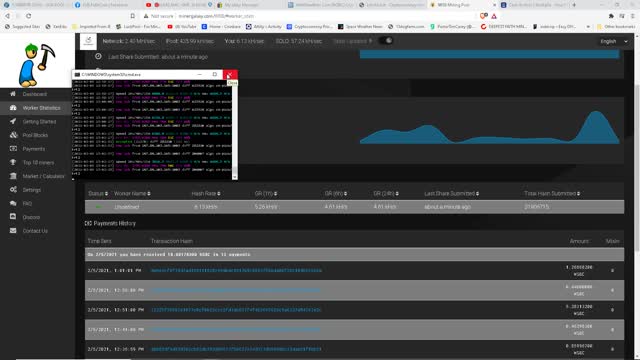Click the FAQ chat bubbles icon

13,203
